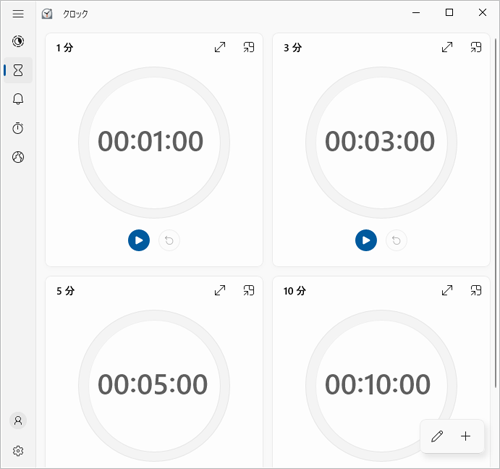Expand the 1 分 timer to full view
The width and height of the screenshot is (500, 469).
coord(220,47)
